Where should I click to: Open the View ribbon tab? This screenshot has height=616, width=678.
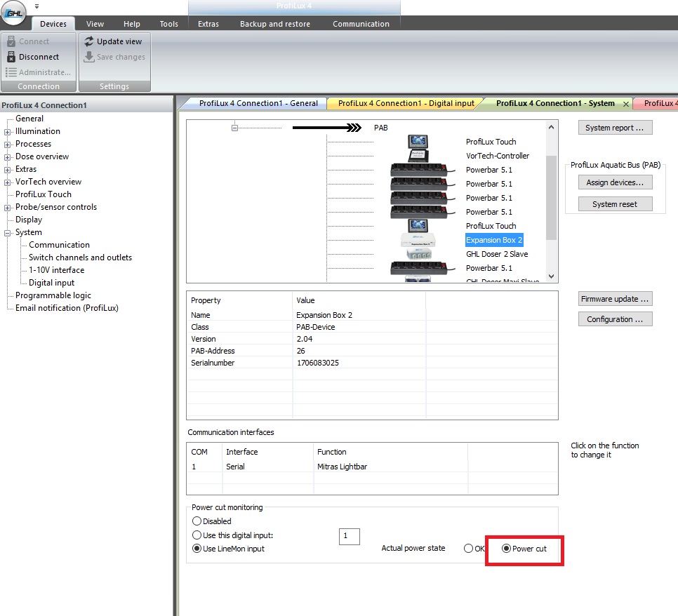click(x=95, y=24)
